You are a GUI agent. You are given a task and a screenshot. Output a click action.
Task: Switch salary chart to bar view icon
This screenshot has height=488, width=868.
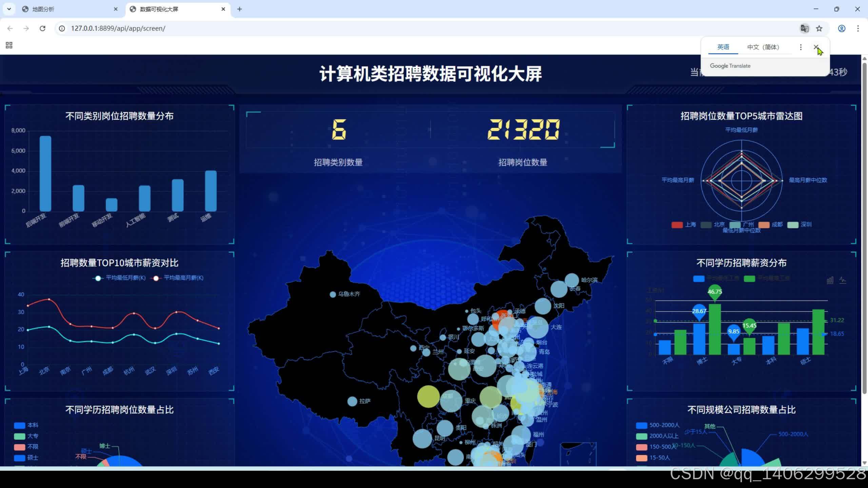coord(830,280)
